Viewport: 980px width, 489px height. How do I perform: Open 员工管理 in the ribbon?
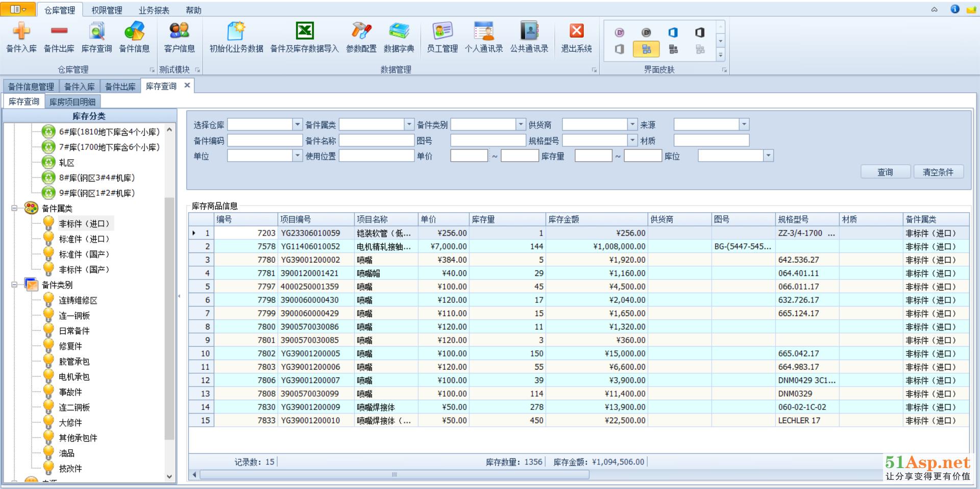[x=442, y=32]
